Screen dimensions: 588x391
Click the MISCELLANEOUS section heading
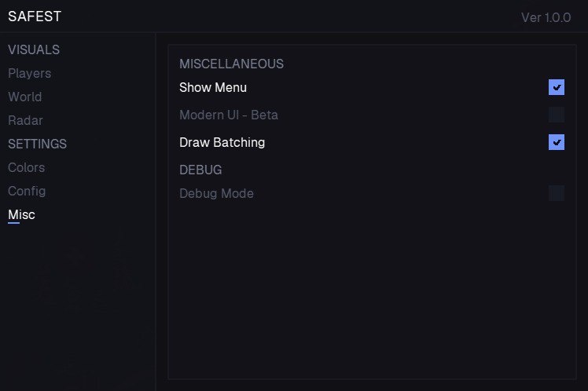231,64
